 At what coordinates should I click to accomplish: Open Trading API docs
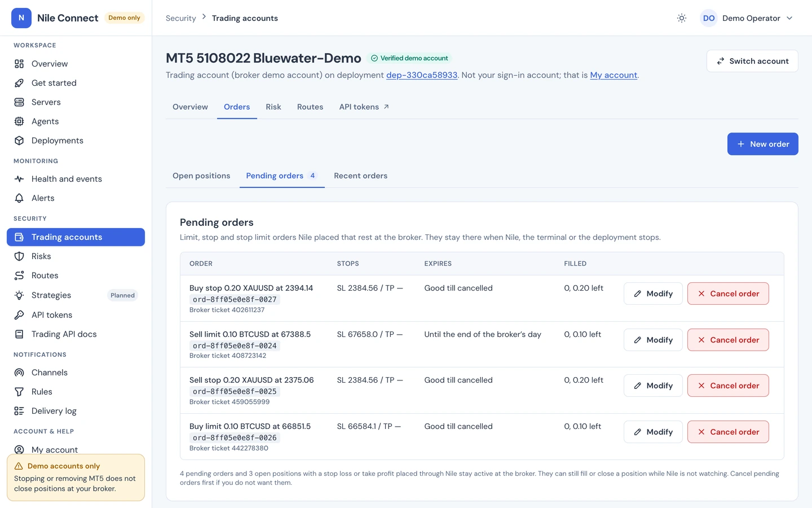76,334
